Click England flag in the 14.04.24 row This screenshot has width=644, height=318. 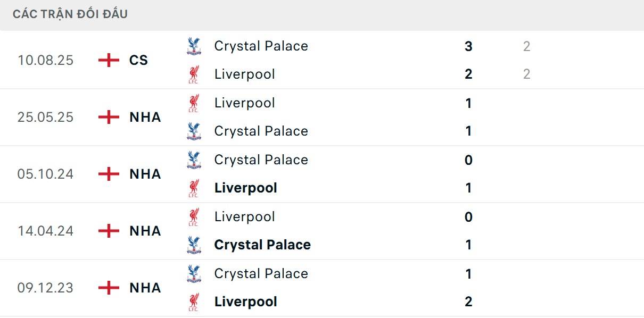click(x=109, y=231)
